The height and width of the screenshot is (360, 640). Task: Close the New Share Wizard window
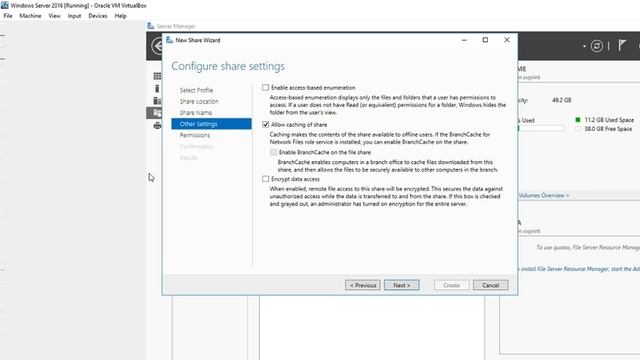pyautogui.click(x=507, y=40)
